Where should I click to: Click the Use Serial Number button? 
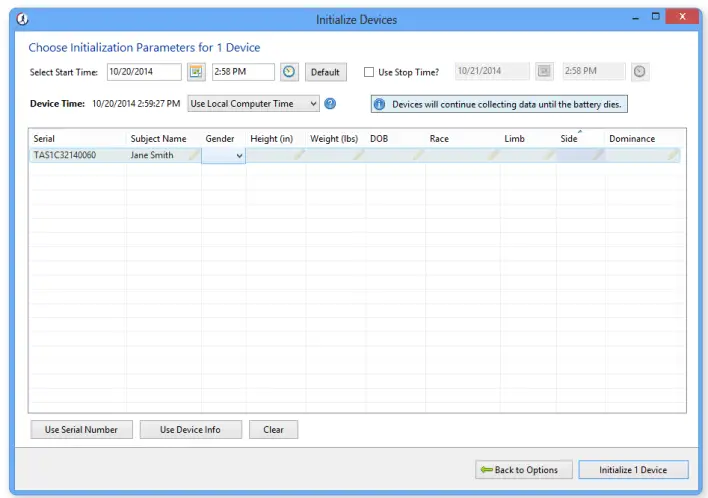click(81, 429)
